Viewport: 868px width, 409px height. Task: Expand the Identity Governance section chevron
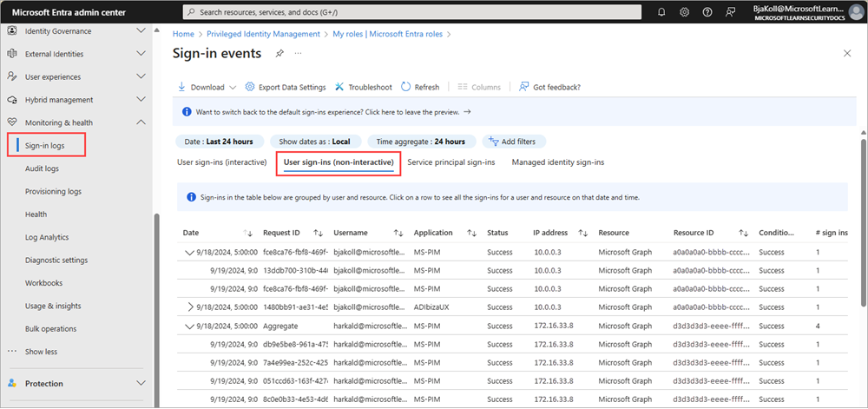click(141, 31)
